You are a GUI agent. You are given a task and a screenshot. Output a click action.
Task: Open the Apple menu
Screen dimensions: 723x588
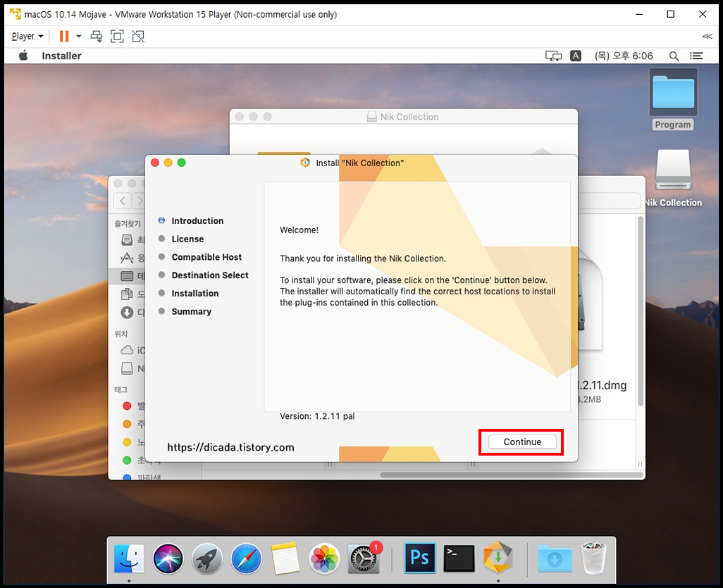click(23, 56)
